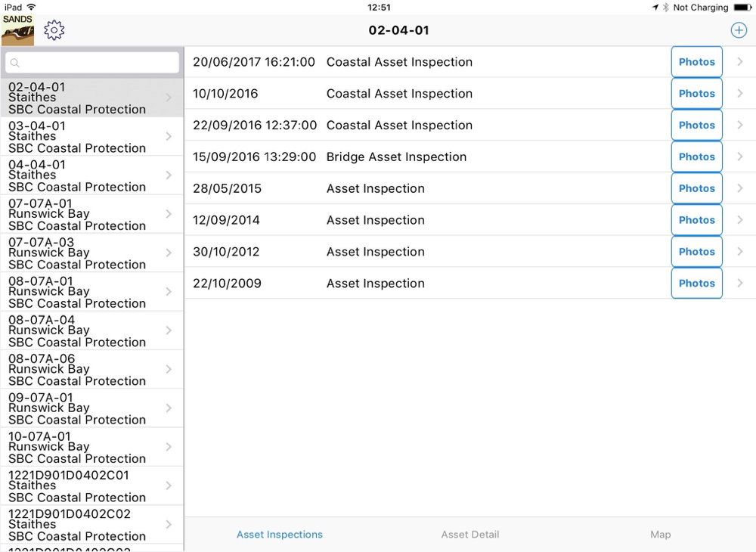
Task: Click the Bridge Asset Inspection label
Action: [396, 157]
